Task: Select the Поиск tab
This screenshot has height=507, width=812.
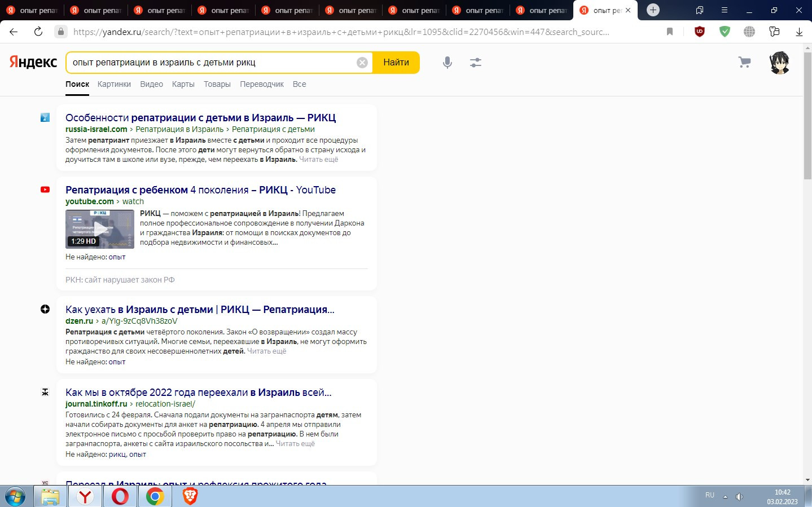Action: pos(77,84)
